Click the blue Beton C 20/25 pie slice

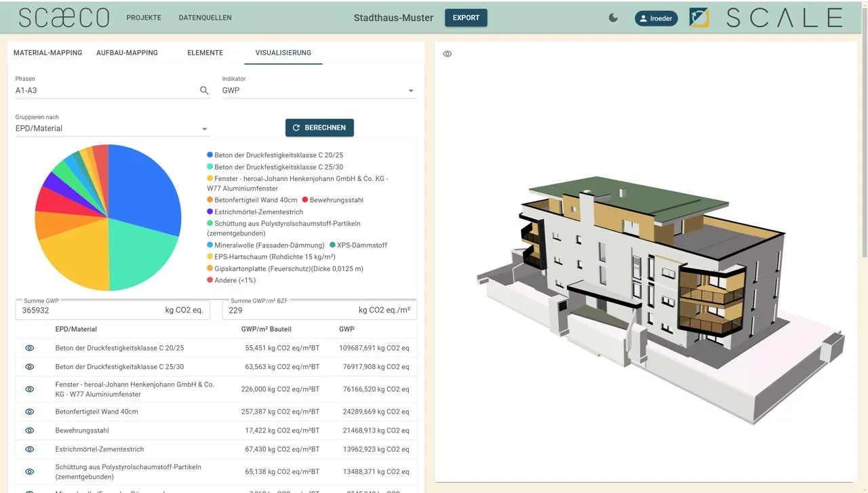click(146, 190)
